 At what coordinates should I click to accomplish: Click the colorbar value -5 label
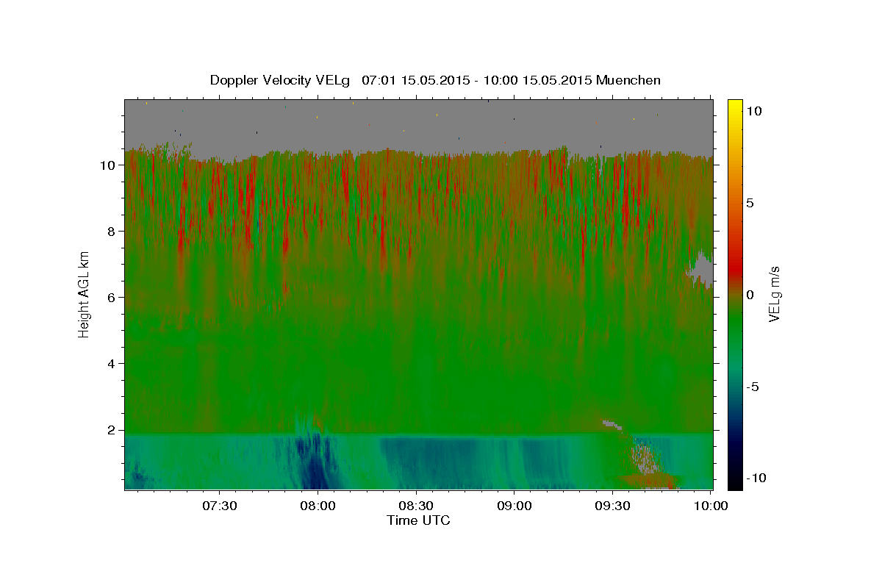pos(753,387)
